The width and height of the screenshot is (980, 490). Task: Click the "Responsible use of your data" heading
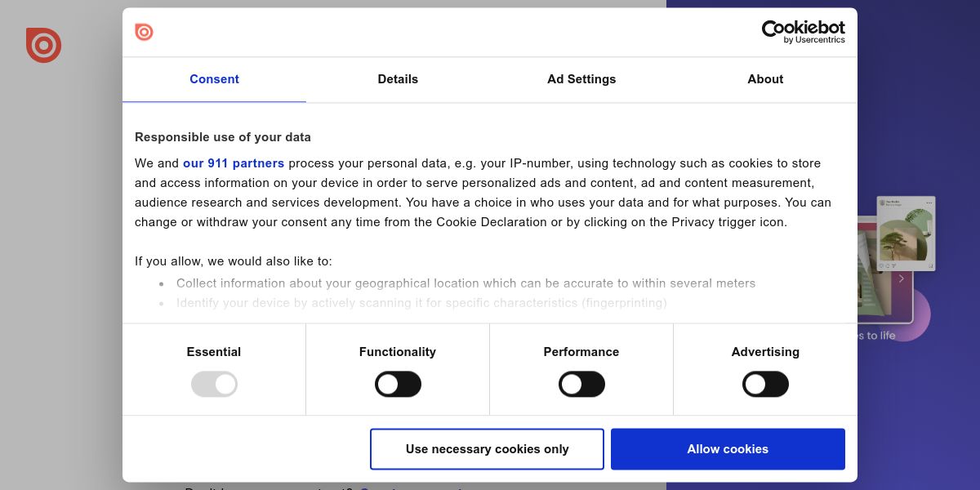click(x=223, y=137)
